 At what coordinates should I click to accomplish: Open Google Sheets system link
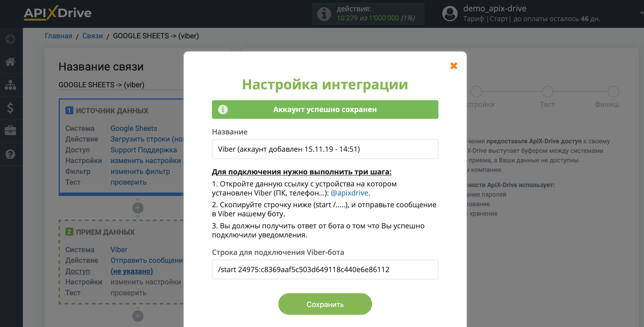134,128
